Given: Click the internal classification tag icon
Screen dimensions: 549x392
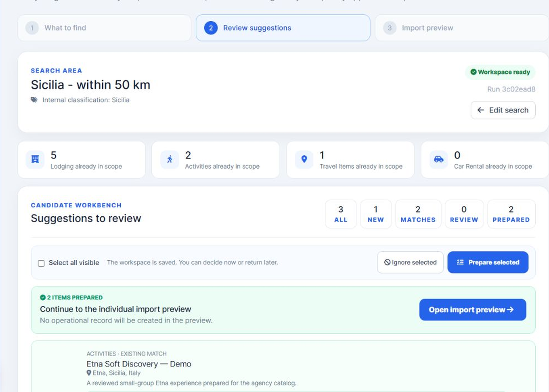Looking at the screenshot, I should [x=34, y=100].
